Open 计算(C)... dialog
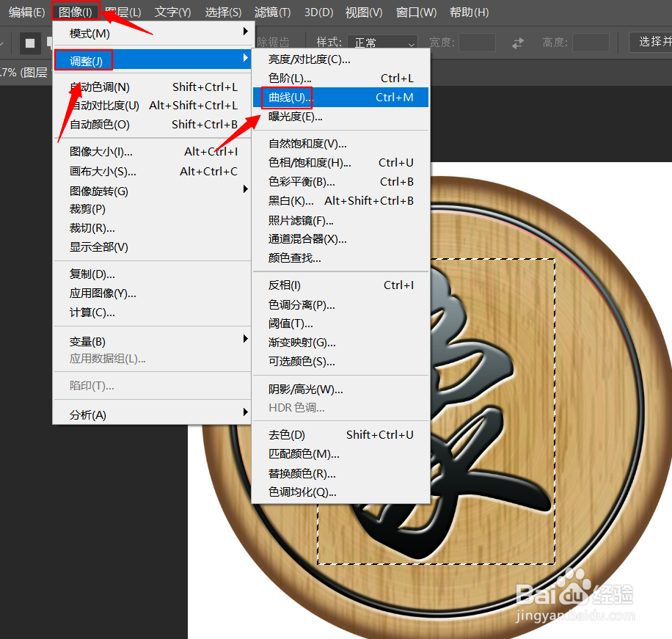This screenshot has height=639, width=672. (152, 313)
